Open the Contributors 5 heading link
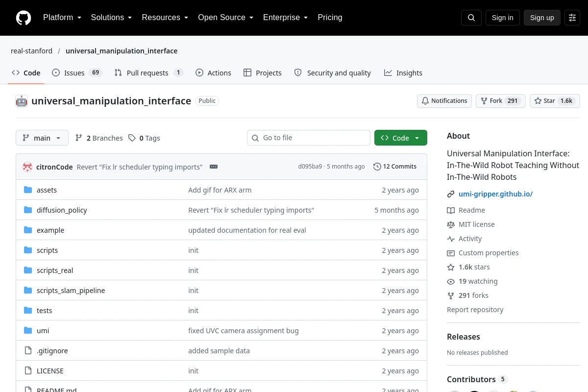This screenshot has height=392, width=588. coord(477,379)
